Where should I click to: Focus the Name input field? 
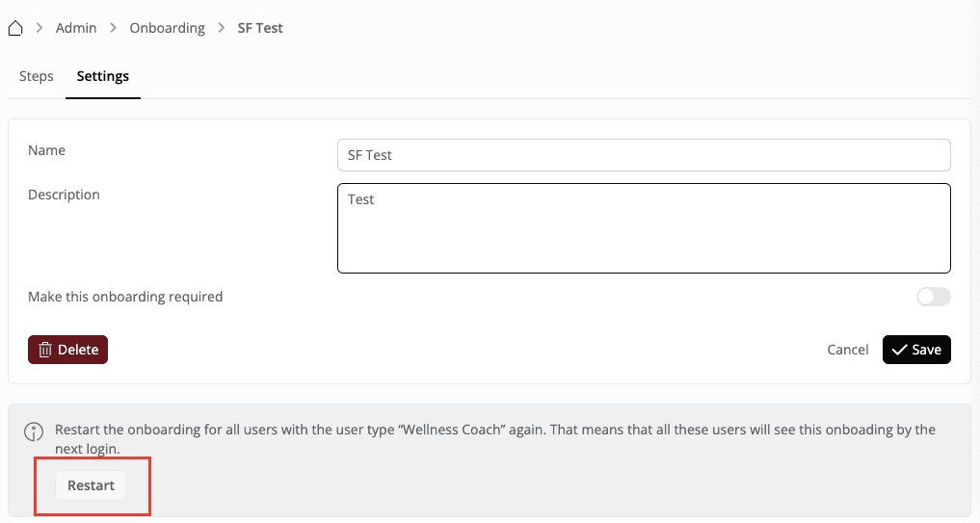[x=644, y=155]
